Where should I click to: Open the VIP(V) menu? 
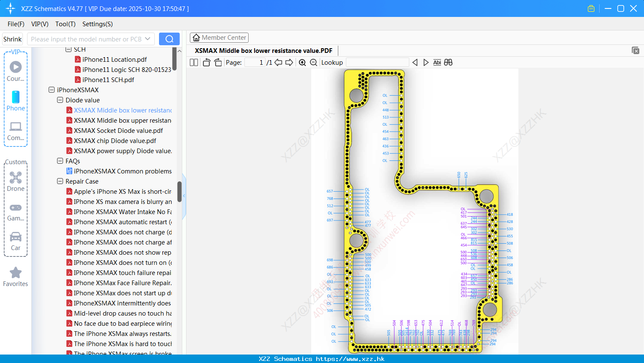(40, 24)
